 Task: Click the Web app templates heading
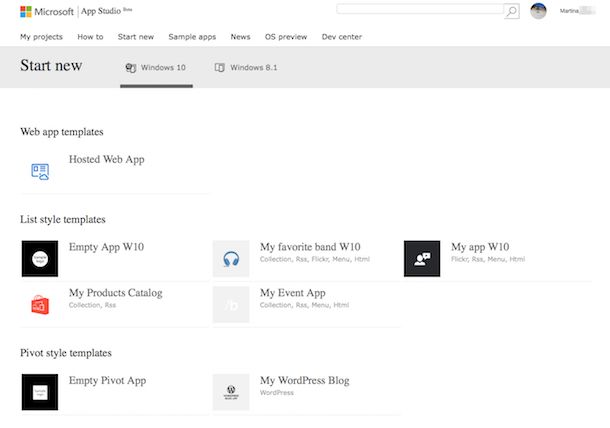[x=62, y=132]
